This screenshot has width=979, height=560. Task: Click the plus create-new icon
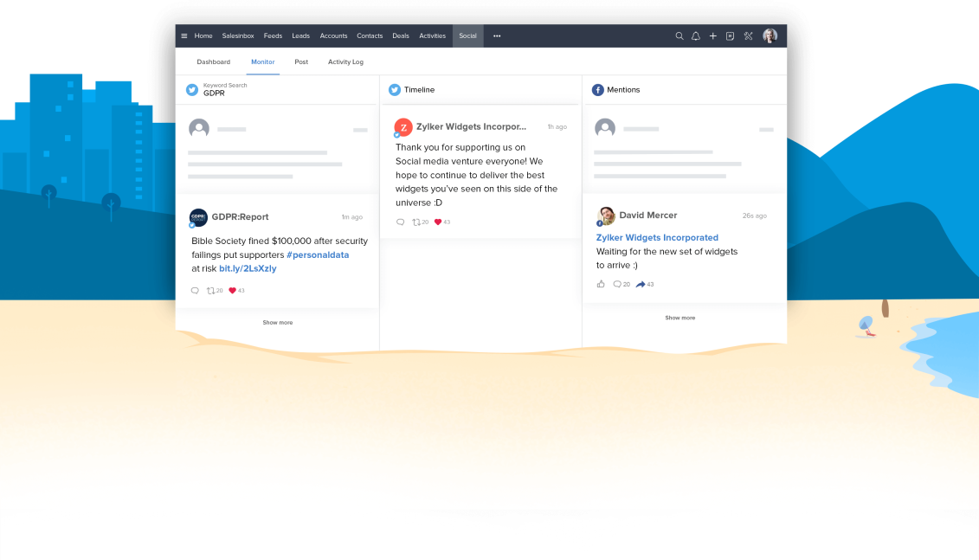(713, 36)
